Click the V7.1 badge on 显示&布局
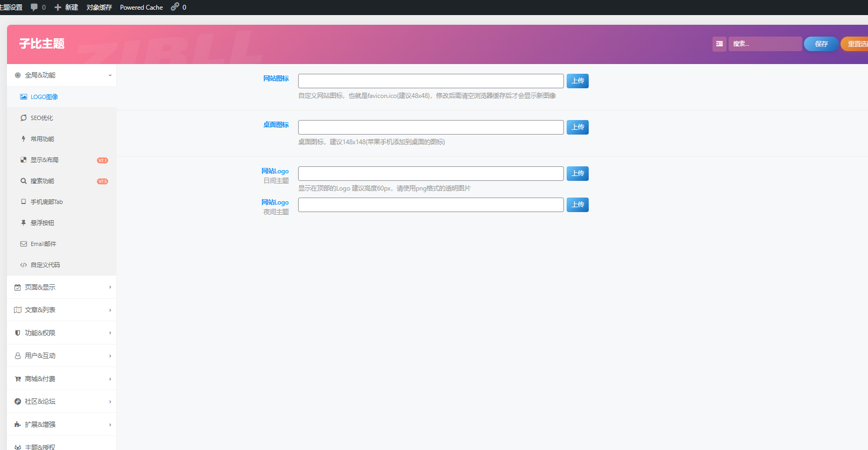The width and height of the screenshot is (868, 450). pyautogui.click(x=102, y=160)
